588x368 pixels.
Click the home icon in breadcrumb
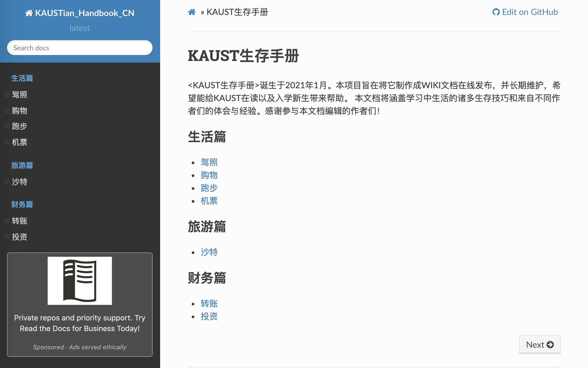[x=192, y=12]
